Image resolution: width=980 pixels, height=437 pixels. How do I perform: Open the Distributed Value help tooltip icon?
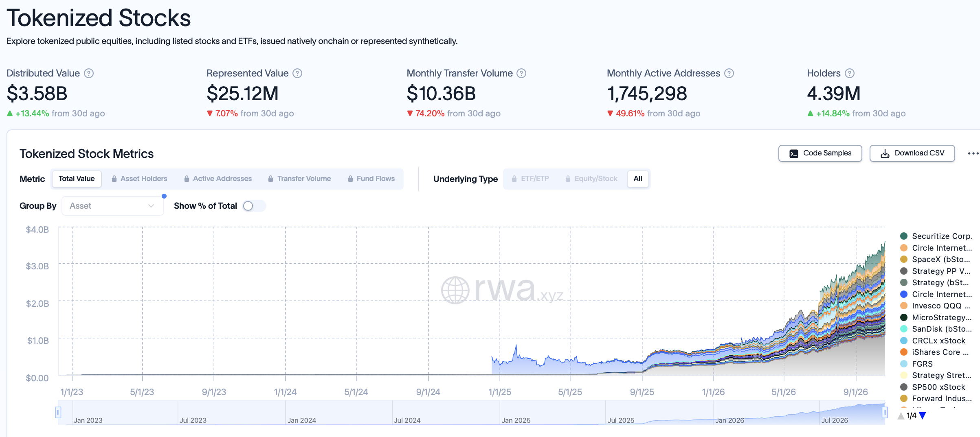tap(89, 73)
